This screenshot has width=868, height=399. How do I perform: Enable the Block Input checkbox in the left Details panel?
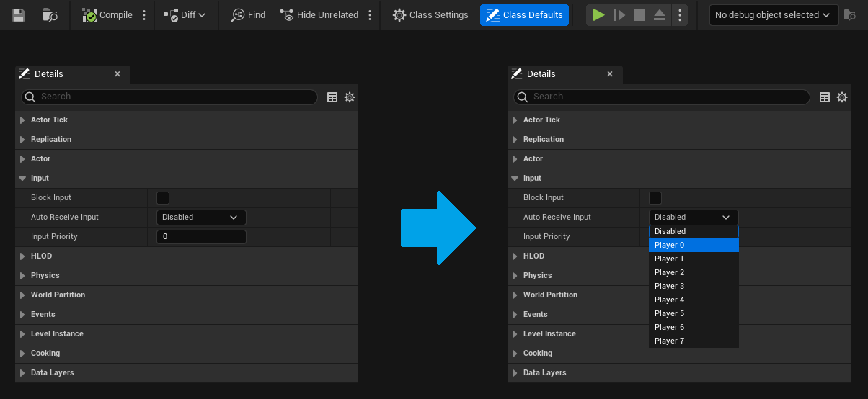(163, 197)
